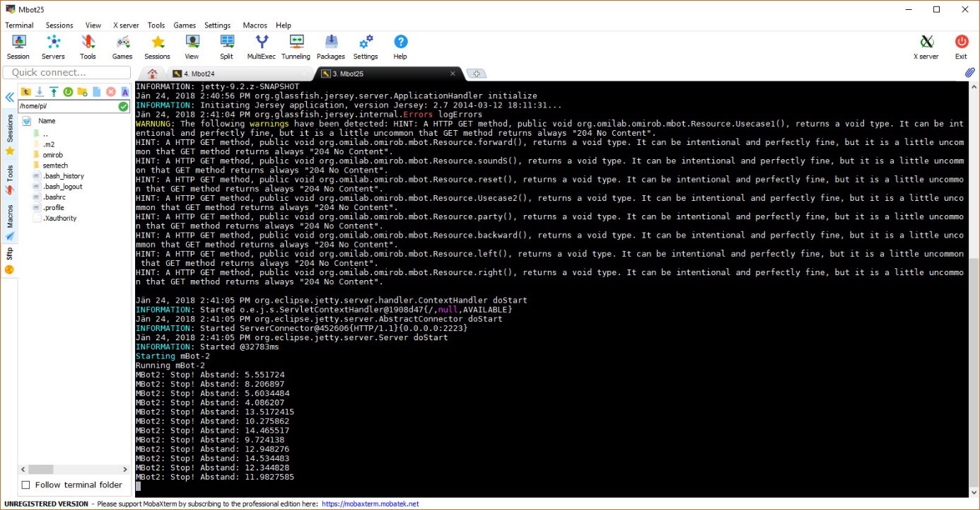
Task: Click the red Exit icon
Action: click(961, 47)
